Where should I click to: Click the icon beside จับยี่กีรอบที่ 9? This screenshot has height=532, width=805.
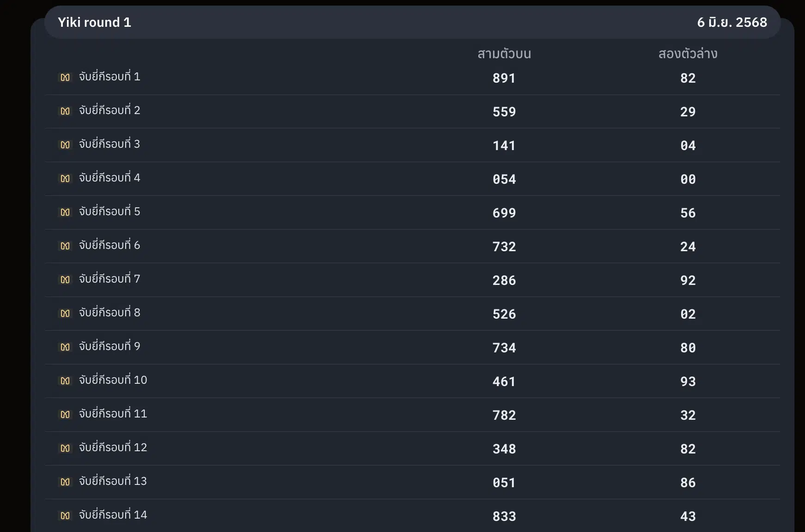[65, 347]
